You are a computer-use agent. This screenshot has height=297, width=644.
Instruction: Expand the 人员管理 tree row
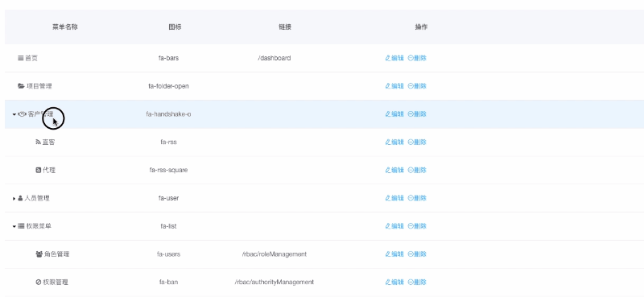click(14, 199)
